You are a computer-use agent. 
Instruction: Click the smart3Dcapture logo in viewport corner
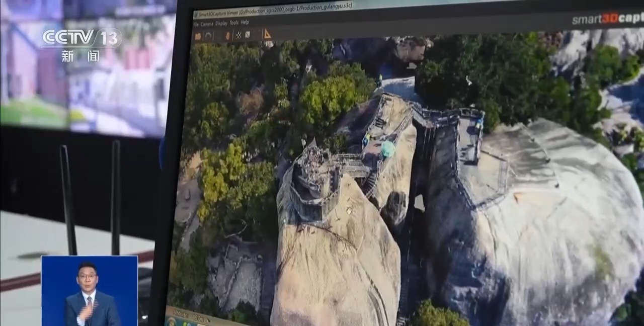click(607, 19)
